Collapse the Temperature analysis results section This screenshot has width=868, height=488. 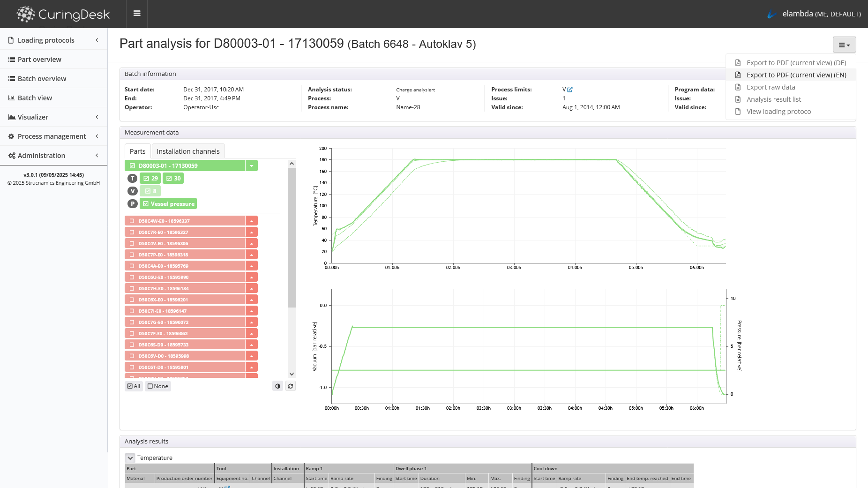[x=130, y=458]
